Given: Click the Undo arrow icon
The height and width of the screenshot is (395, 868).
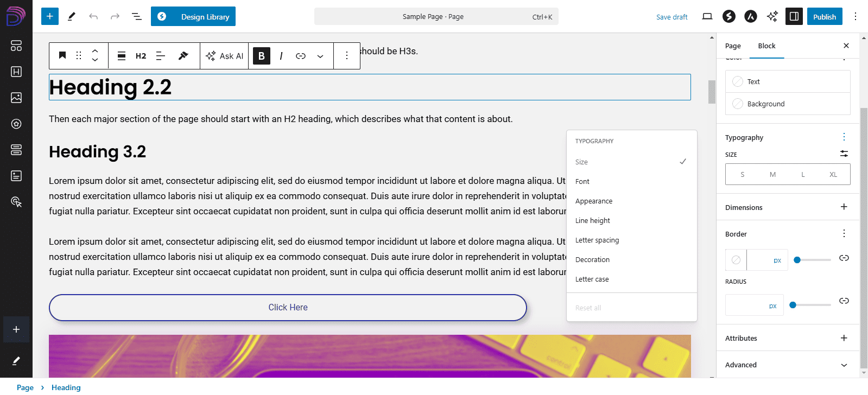Looking at the screenshot, I should click(x=93, y=16).
